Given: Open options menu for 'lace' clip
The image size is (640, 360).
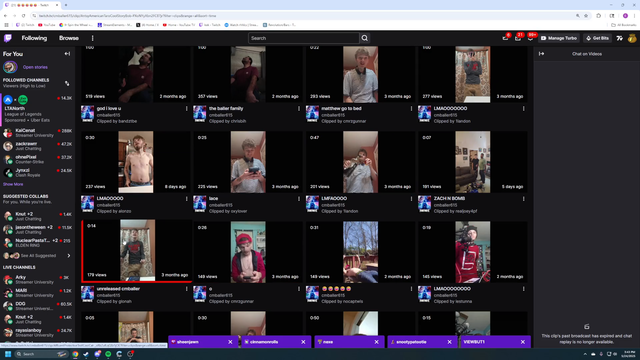Looking at the screenshot, I should tap(299, 199).
